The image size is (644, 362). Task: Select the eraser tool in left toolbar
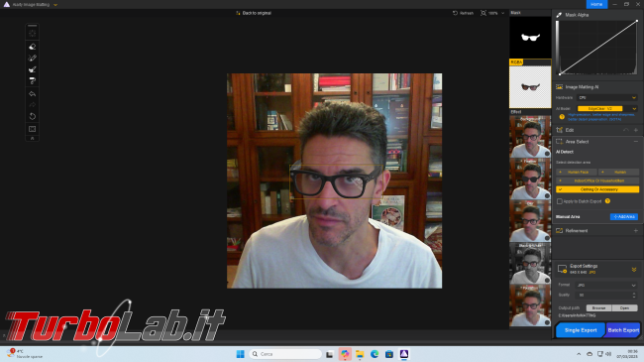pos(32,47)
